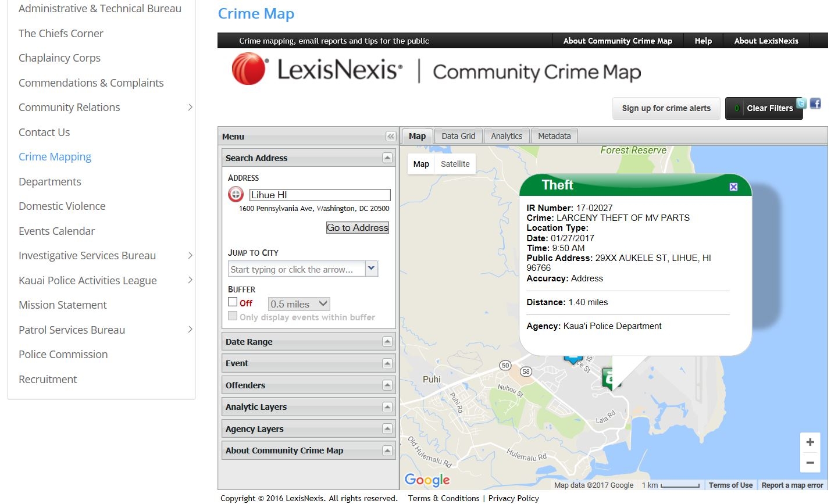
Task: Switch to the Data Grid tab
Action: point(458,135)
